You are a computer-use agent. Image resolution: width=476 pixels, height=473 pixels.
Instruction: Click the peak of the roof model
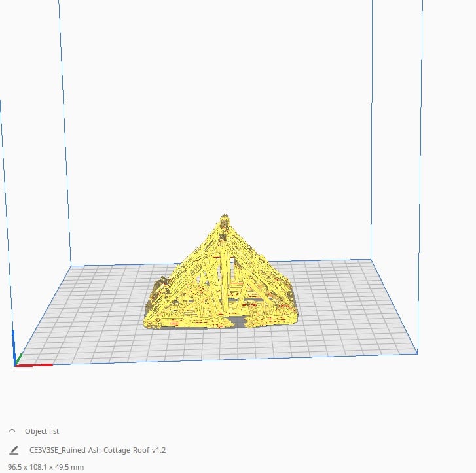pyautogui.click(x=226, y=217)
